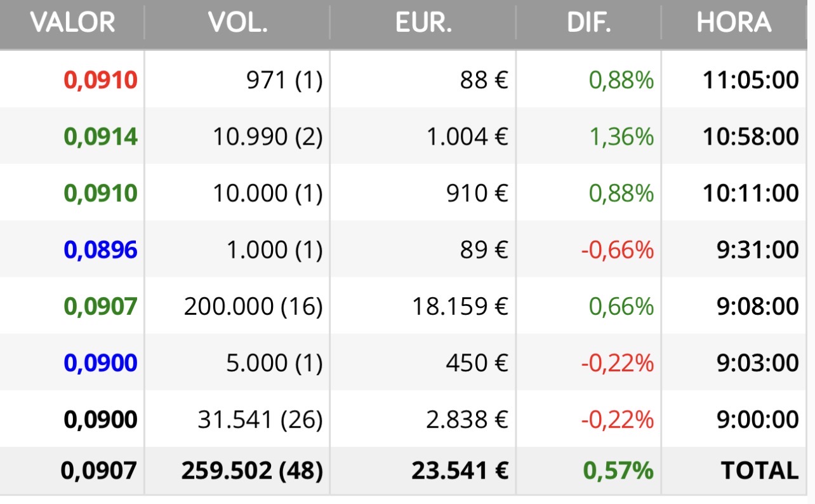The width and height of the screenshot is (815, 504).
Task: Select the blue 0,0896 value
Action: 100,250
